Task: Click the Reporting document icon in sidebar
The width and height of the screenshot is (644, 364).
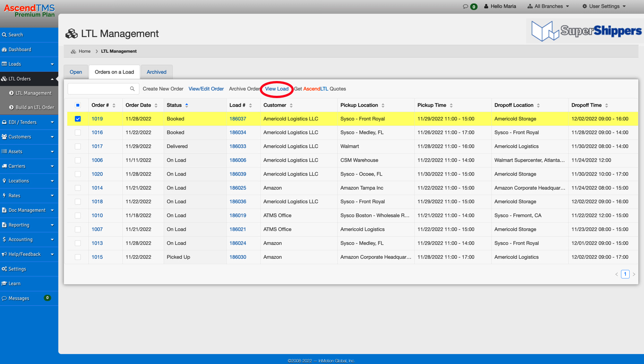Action: click(x=4, y=225)
